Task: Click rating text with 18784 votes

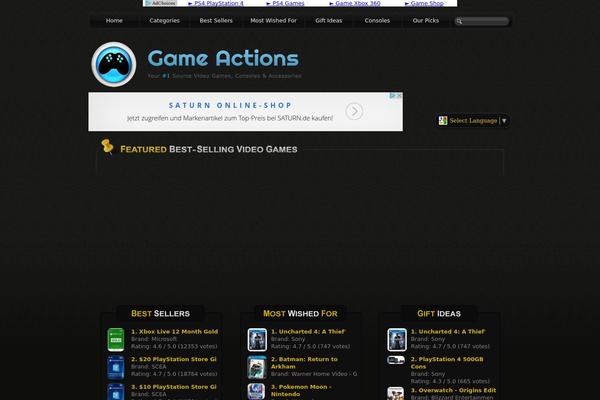Action: [x=174, y=374]
